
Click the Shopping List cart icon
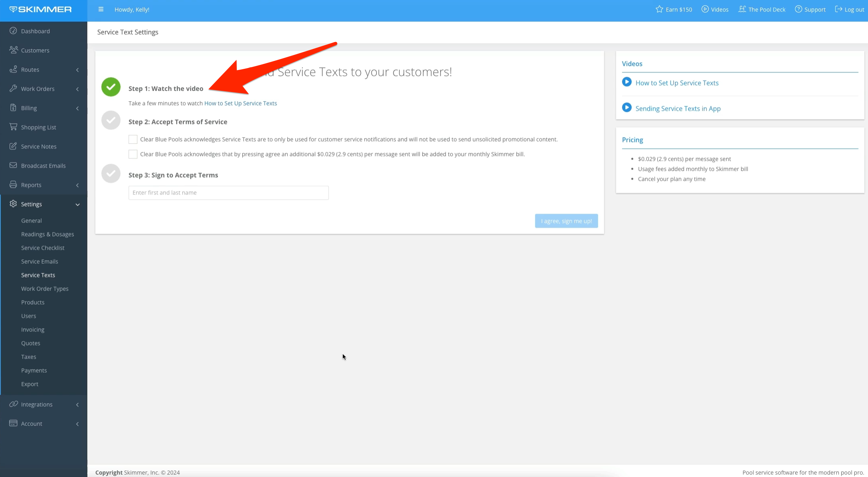click(x=13, y=127)
